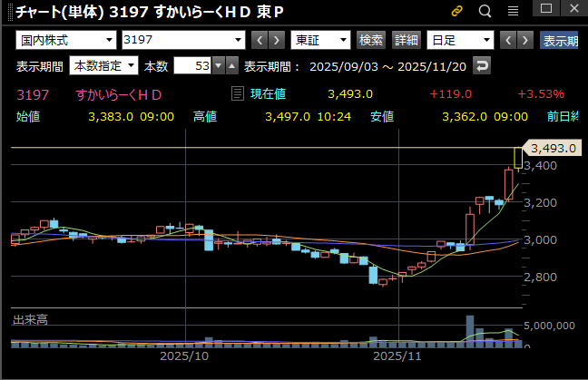Click the 本数 value field showing 53
The image size is (588, 380).
point(192,66)
